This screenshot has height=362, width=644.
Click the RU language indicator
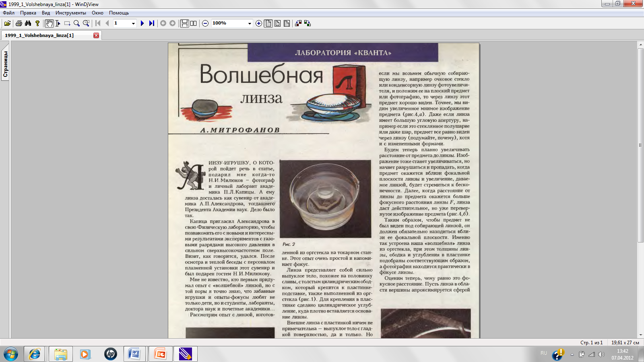click(x=544, y=353)
